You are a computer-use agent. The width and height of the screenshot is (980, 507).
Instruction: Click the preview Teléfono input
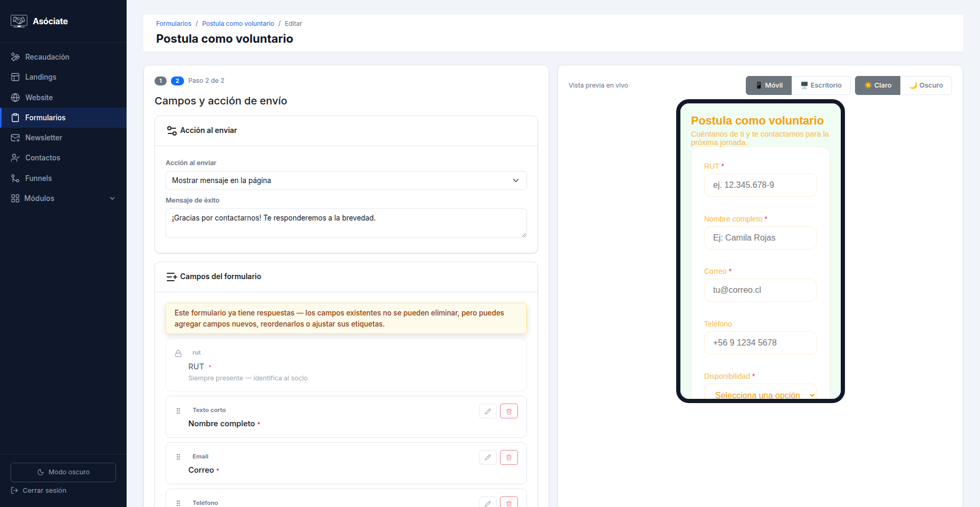[x=760, y=343]
